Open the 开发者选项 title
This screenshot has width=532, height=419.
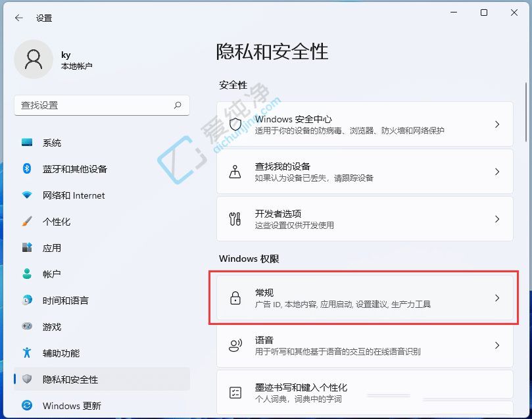[278, 214]
